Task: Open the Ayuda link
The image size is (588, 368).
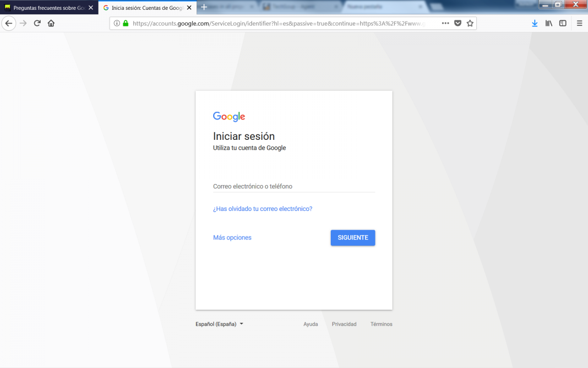Action: 311,324
